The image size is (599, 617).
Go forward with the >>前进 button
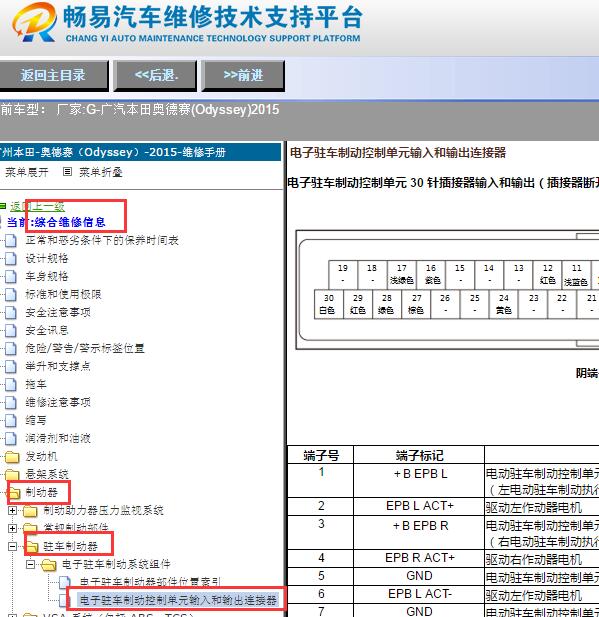point(243,76)
